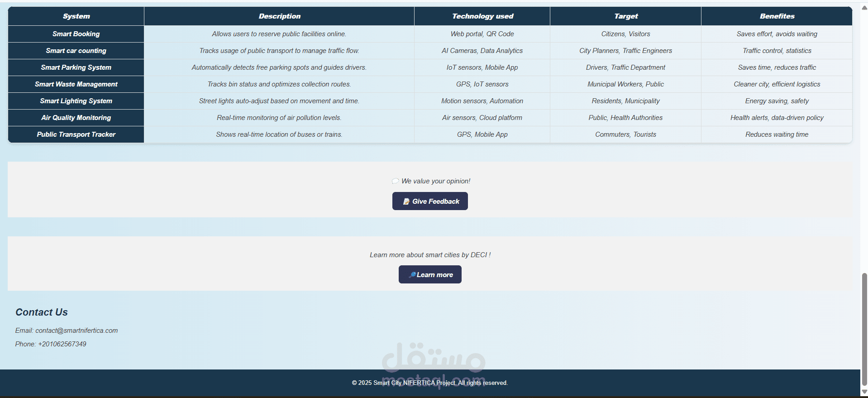Viewport: 868px width, 398px height.
Task: Click 'Real-time monitoring of air pollution levels.'
Action: click(279, 118)
